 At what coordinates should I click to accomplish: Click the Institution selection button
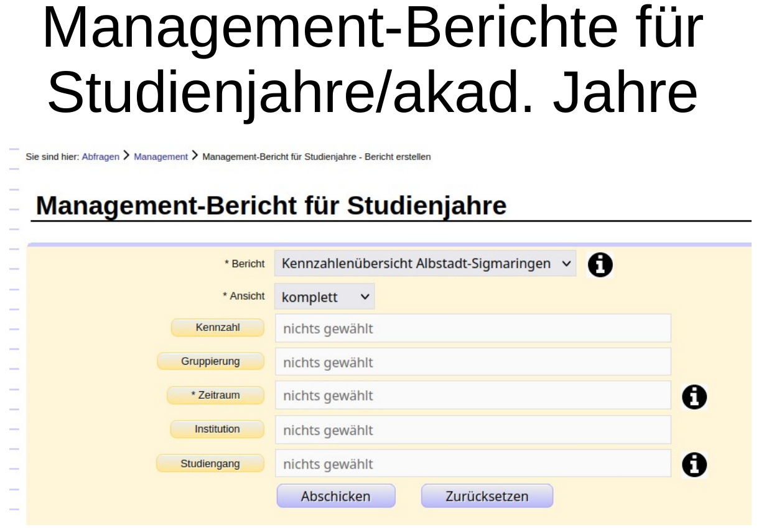click(x=217, y=429)
